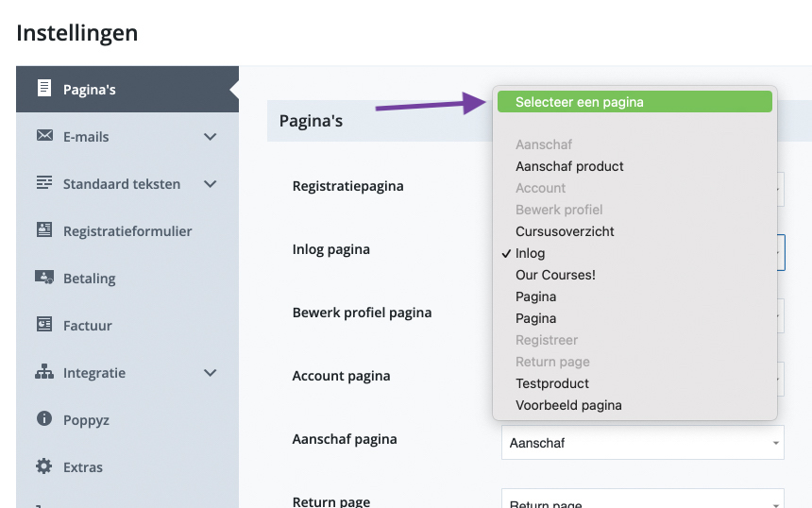The image size is (812, 508).
Task: Choose 'Aanschaf product' in the dropdown
Action: click(569, 166)
